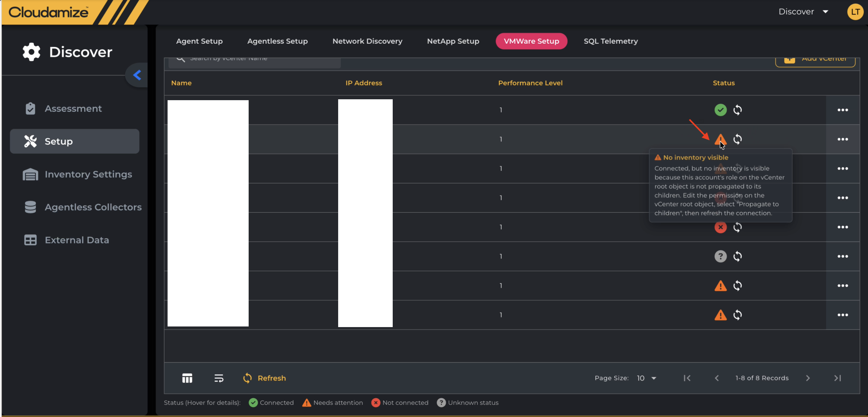Open the three-dot menu for third row
868x417 pixels.
coord(842,169)
